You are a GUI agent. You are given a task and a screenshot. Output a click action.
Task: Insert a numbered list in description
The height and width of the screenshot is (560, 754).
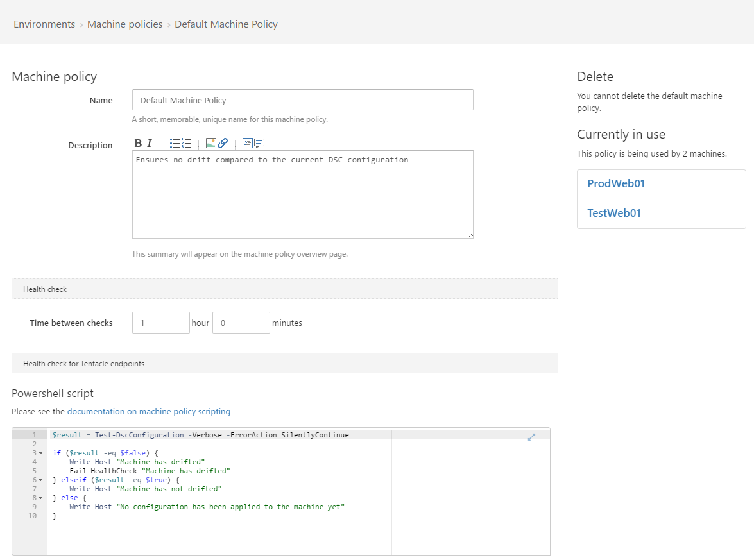tap(187, 143)
